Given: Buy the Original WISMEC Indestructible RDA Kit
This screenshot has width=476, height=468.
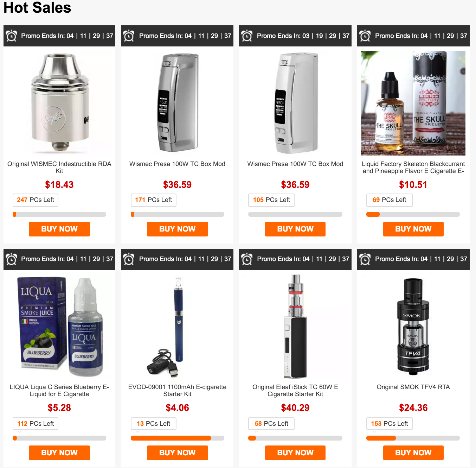Looking at the screenshot, I should (59, 229).
